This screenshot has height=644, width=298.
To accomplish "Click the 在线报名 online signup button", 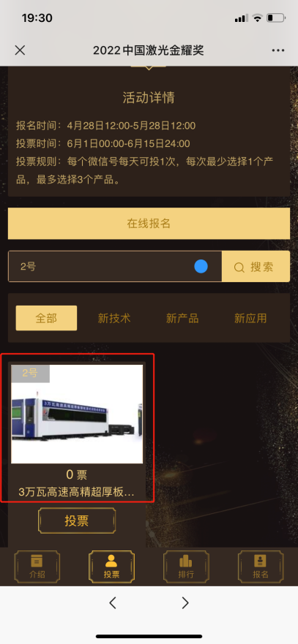I will [149, 224].
